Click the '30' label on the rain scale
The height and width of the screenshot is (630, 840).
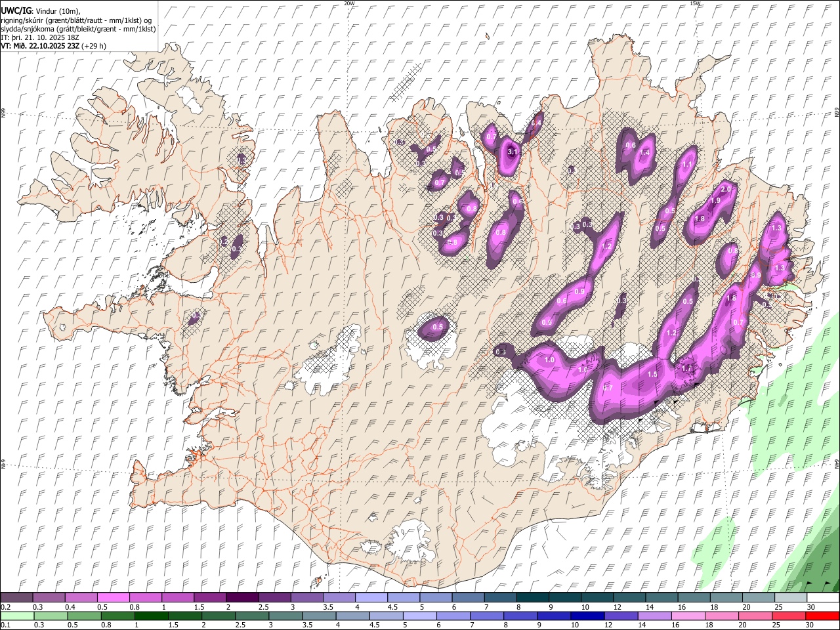tap(810, 625)
